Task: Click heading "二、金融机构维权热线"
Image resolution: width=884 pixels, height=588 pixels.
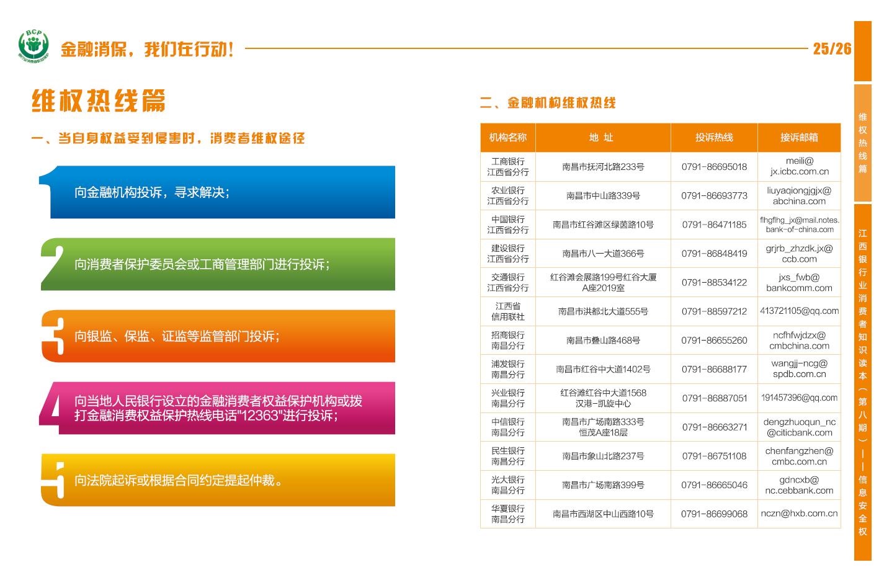Action: coord(548,103)
